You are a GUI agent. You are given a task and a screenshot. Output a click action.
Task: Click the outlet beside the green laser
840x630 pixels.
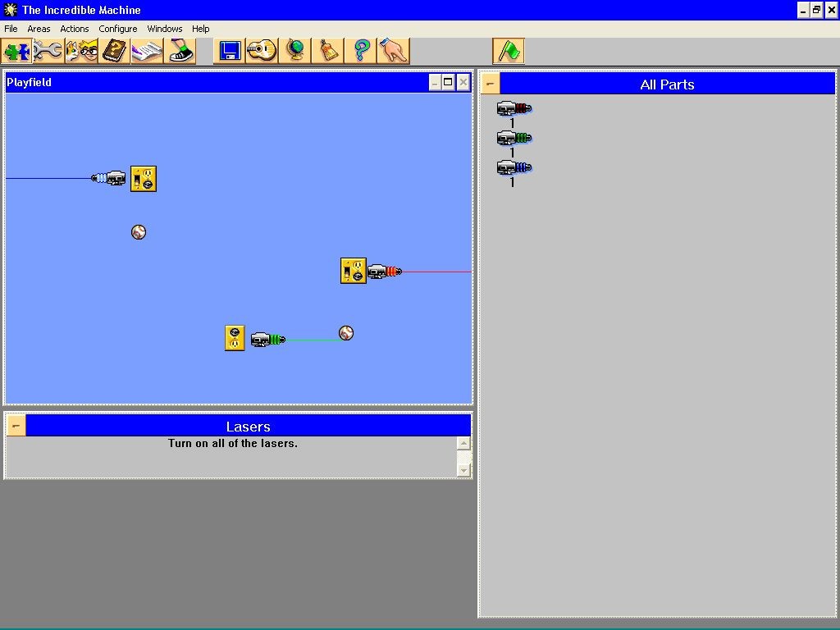tap(235, 338)
